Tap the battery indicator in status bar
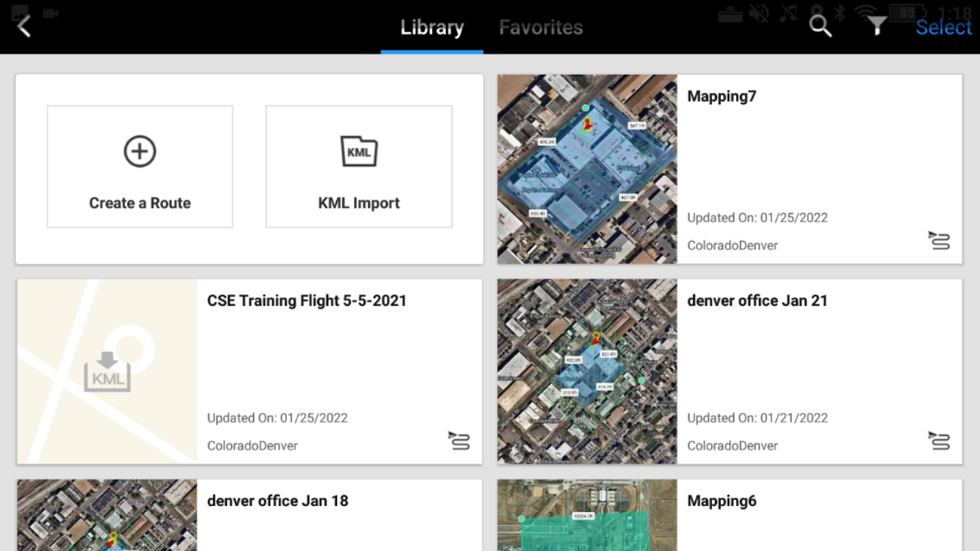Viewport: 980px width, 551px height. point(907,13)
